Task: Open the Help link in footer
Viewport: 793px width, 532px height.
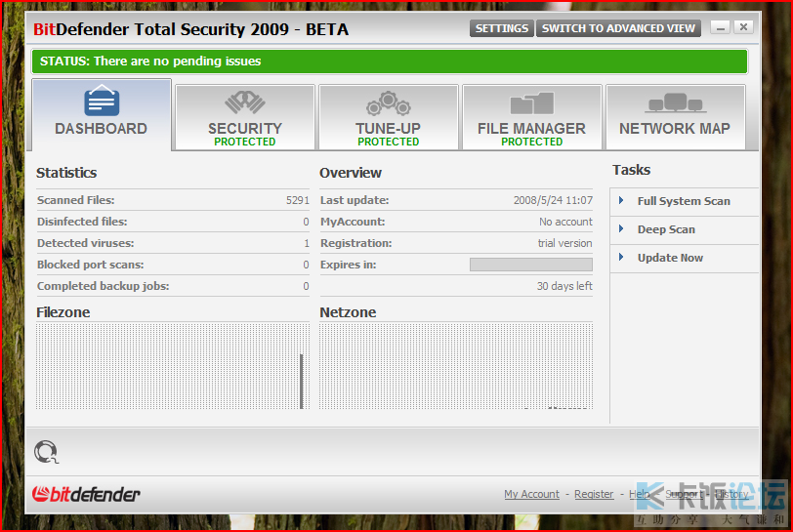Action: pyautogui.click(x=639, y=495)
